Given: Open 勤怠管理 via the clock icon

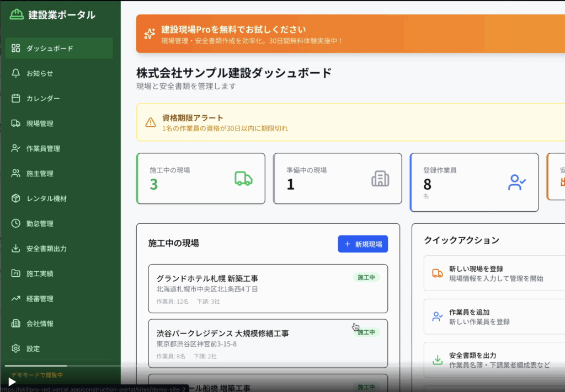Looking at the screenshot, I should click(15, 223).
